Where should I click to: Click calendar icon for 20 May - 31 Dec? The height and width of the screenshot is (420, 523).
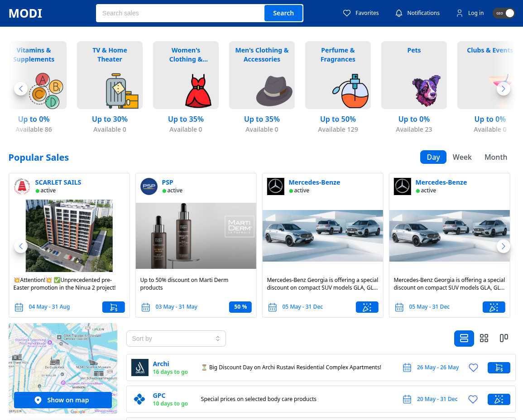(x=407, y=399)
